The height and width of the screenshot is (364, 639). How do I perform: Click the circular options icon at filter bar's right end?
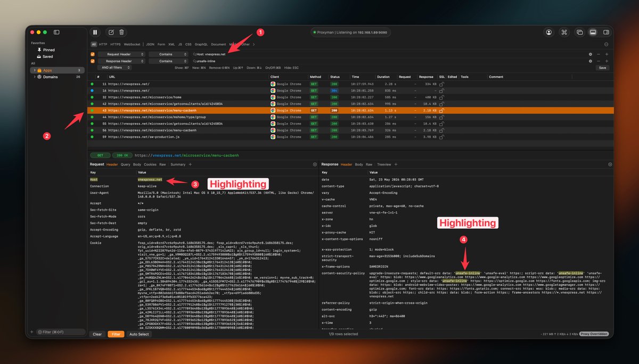(x=606, y=44)
